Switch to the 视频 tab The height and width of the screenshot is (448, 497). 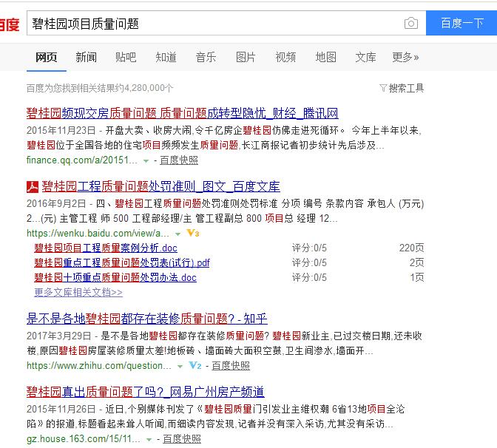click(285, 58)
